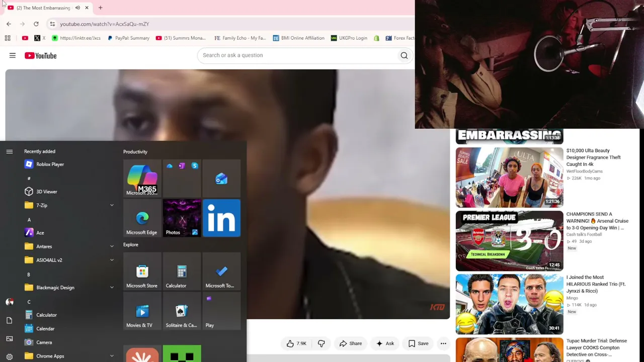Open more actions menu below the video
This screenshot has height=362, width=644.
(443, 343)
